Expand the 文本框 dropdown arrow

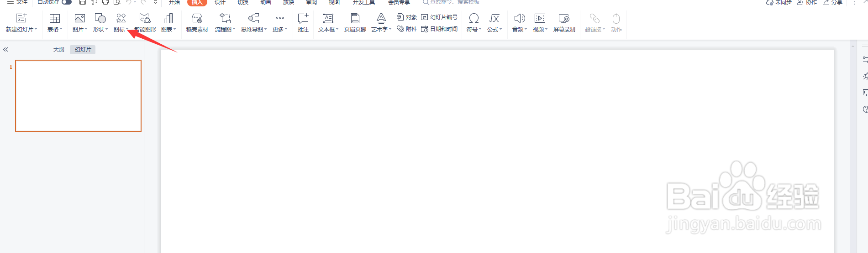[337, 29]
